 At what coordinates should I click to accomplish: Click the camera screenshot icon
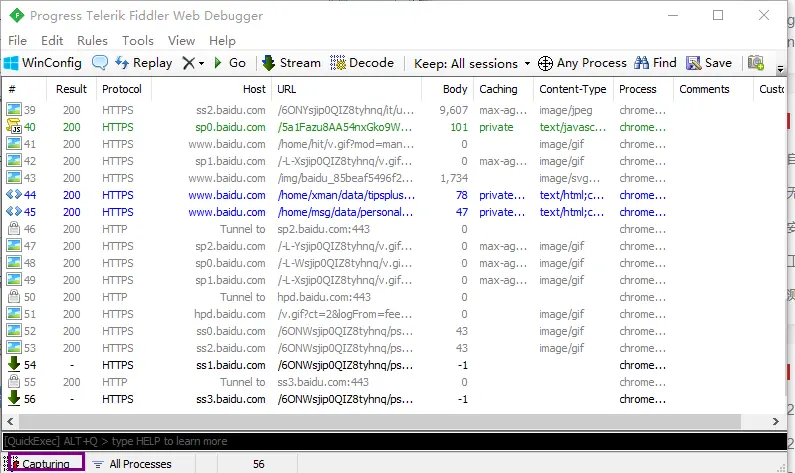(755, 63)
